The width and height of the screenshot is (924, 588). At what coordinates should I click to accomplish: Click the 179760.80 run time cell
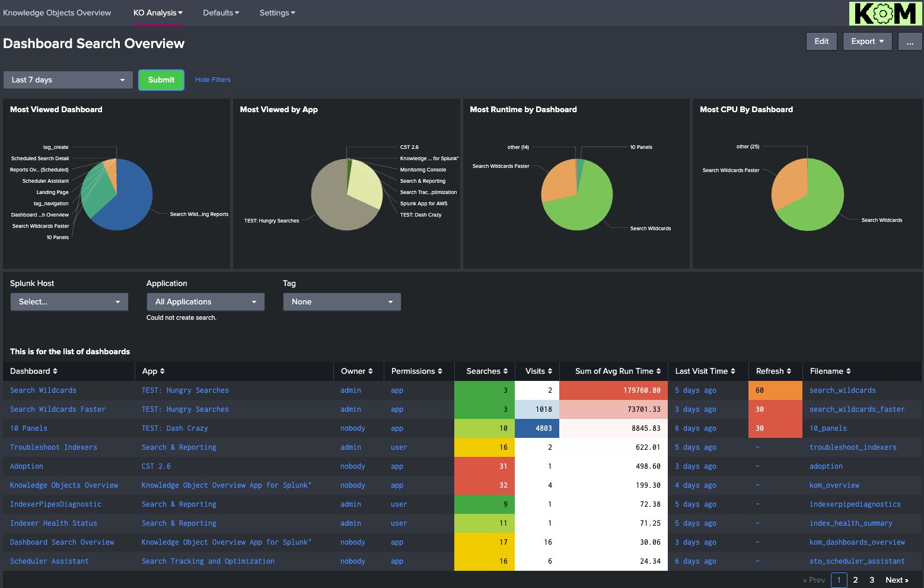(614, 390)
